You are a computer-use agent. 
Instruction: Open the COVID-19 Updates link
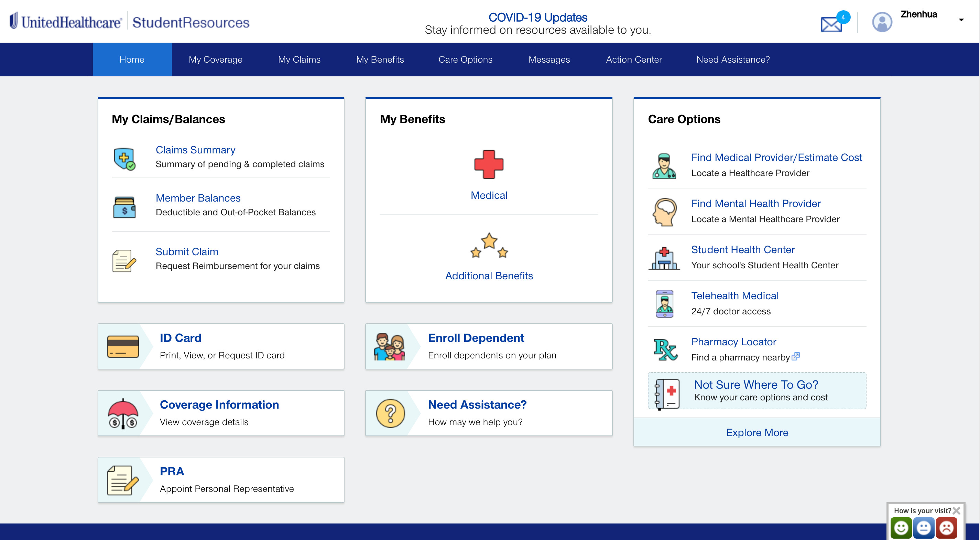click(x=537, y=17)
